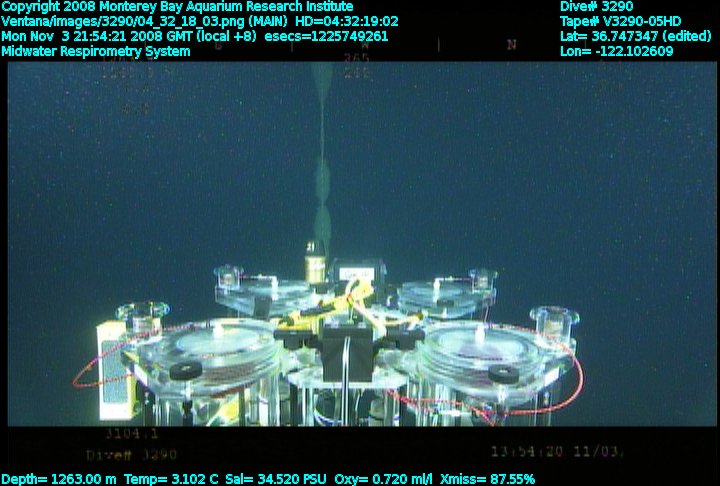Screen dimensions: 720x486
Task: Click the Lon= -122.102609 readout
Action: coord(617,51)
